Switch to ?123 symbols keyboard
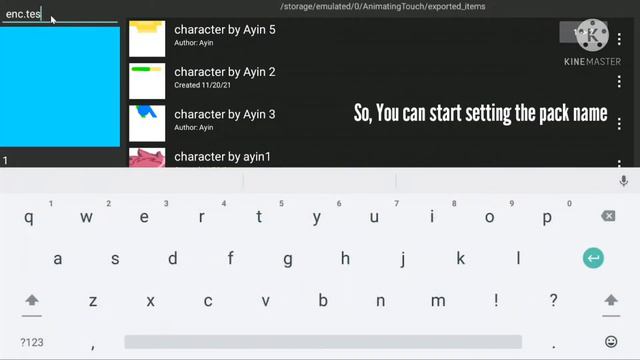This screenshot has width=640, height=360. (x=32, y=342)
